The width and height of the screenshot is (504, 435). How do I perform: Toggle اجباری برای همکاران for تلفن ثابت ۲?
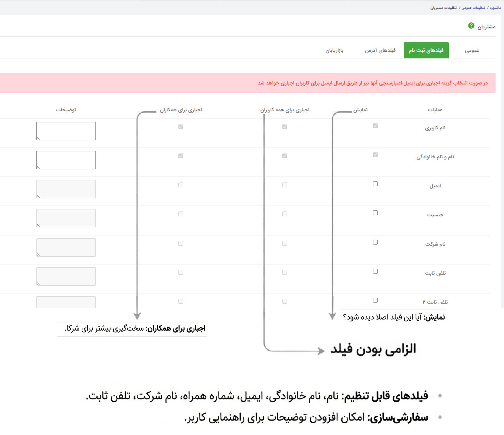pos(181,301)
